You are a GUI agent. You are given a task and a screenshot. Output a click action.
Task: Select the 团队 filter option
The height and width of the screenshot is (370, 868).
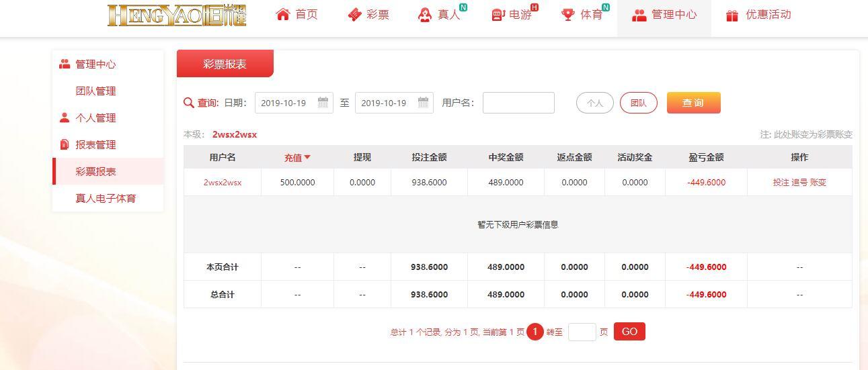coord(639,103)
